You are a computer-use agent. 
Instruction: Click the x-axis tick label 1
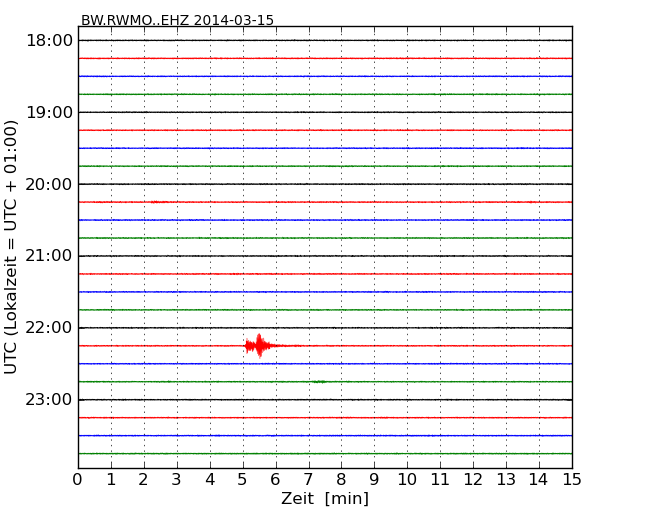pyautogui.click(x=111, y=480)
